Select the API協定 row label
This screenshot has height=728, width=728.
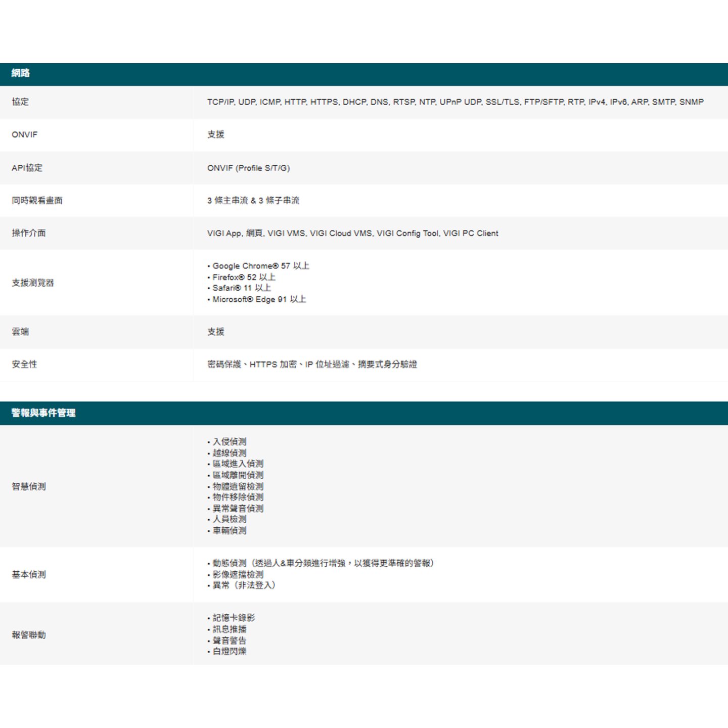click(27, 168)
